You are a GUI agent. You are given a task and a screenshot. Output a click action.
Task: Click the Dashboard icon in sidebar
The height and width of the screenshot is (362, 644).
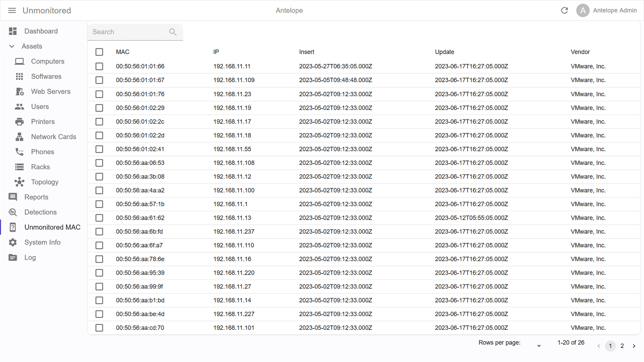(13, 31)
